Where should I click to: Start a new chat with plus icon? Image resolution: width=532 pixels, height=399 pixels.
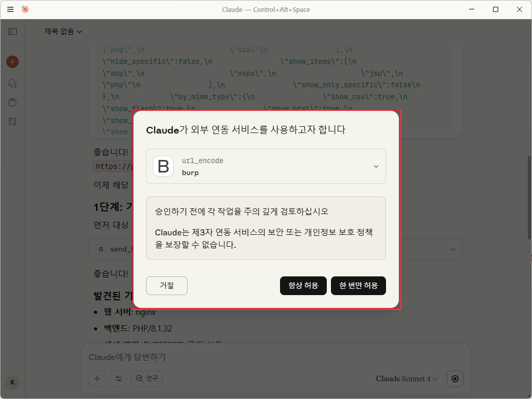point(12,62)
